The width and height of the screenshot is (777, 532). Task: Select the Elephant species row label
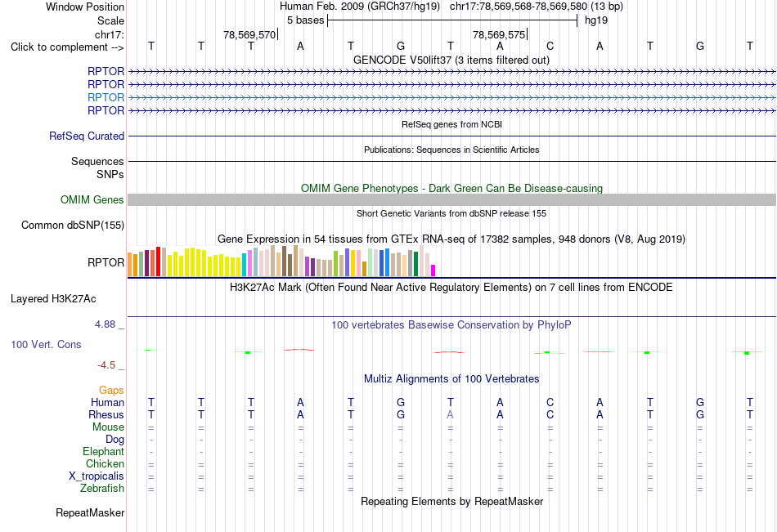coord(103,451)
